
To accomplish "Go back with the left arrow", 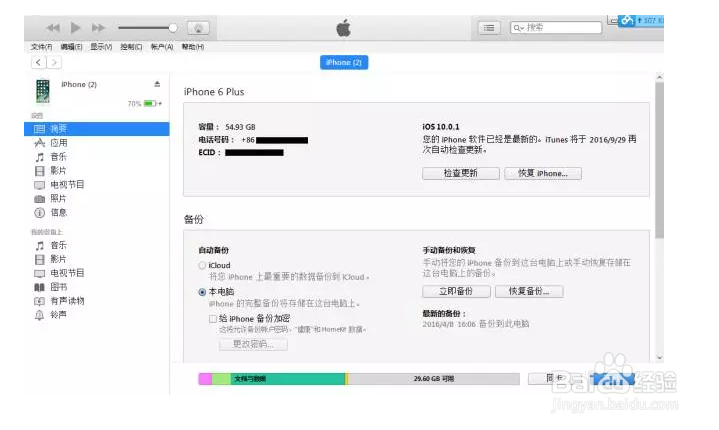I will (39, 62).
